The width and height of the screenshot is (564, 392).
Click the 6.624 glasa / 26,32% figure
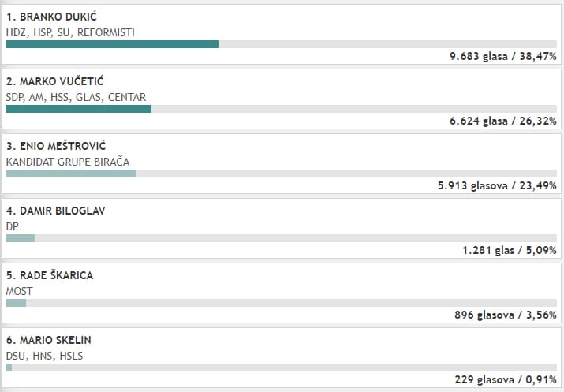tap(502, 121)
